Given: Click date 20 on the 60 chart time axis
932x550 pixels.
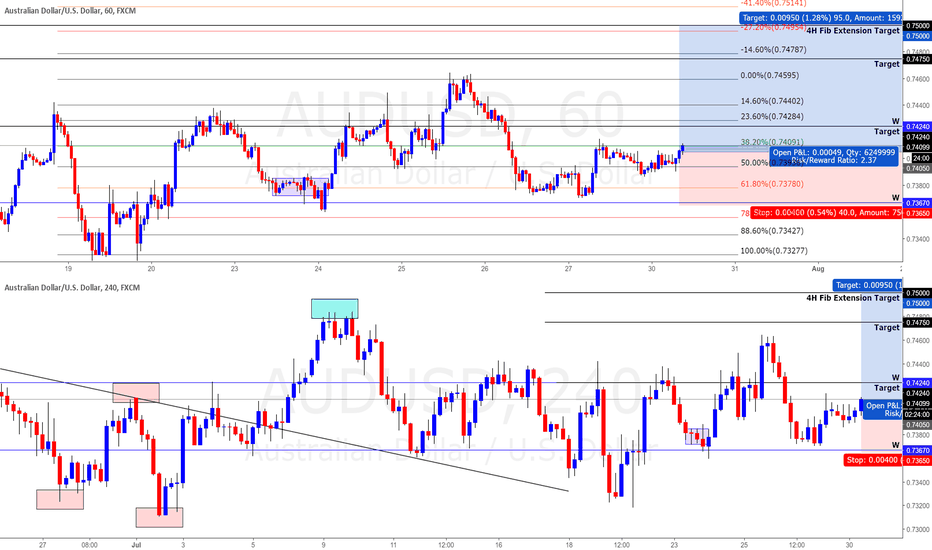Looking at the screenshot, I should coord(151,269).
